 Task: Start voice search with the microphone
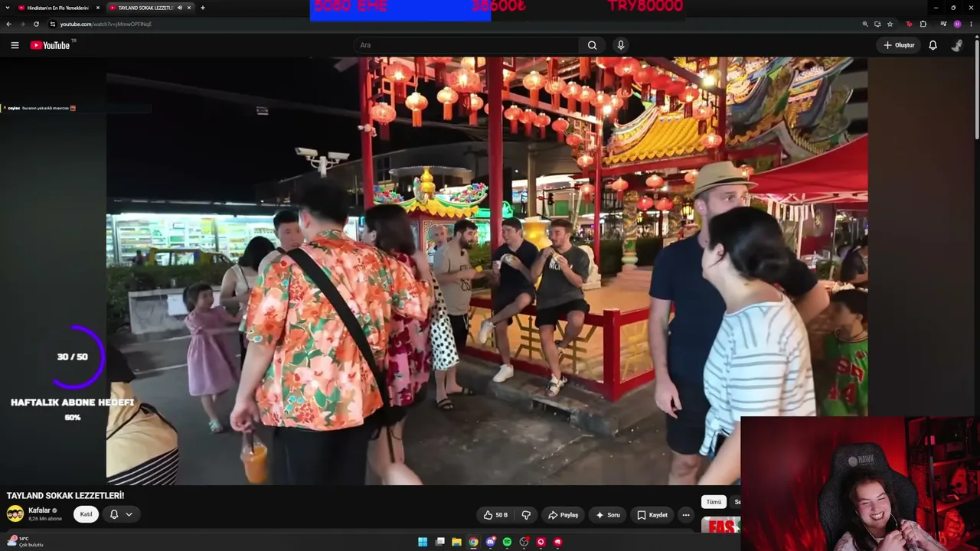click(x=621, y=45)
